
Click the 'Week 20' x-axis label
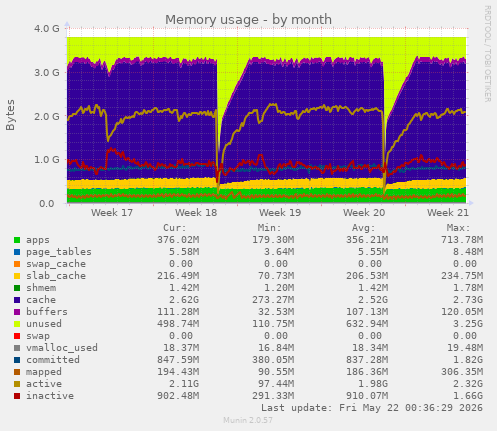click(364, 213)
